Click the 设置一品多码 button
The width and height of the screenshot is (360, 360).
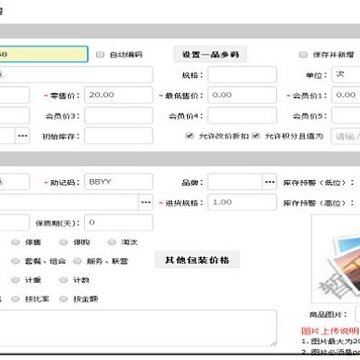pos(210,54)
